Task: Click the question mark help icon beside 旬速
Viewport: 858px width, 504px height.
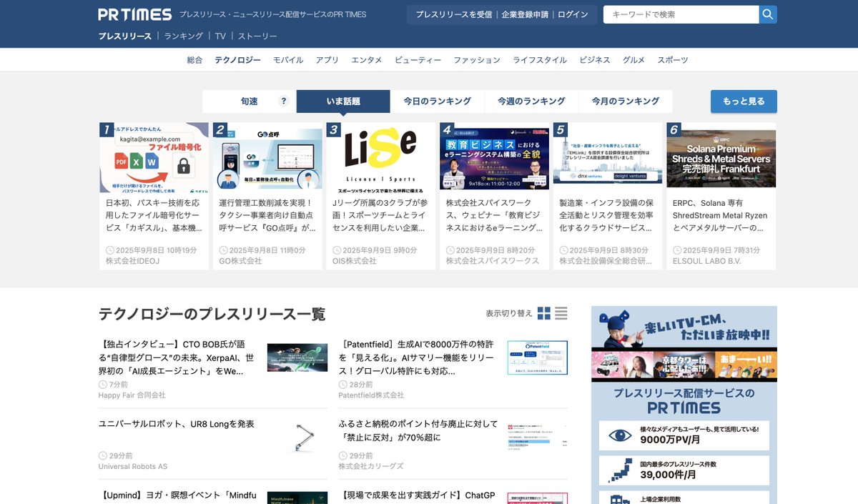Action: [284, 102]
